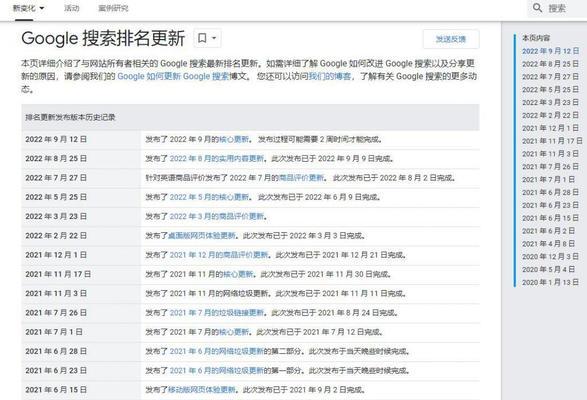The width and height of the screenshot is (587, 400).
Task: Select the 2022 年 8 月 25 日 table date cell
Action: pos(81,159)
